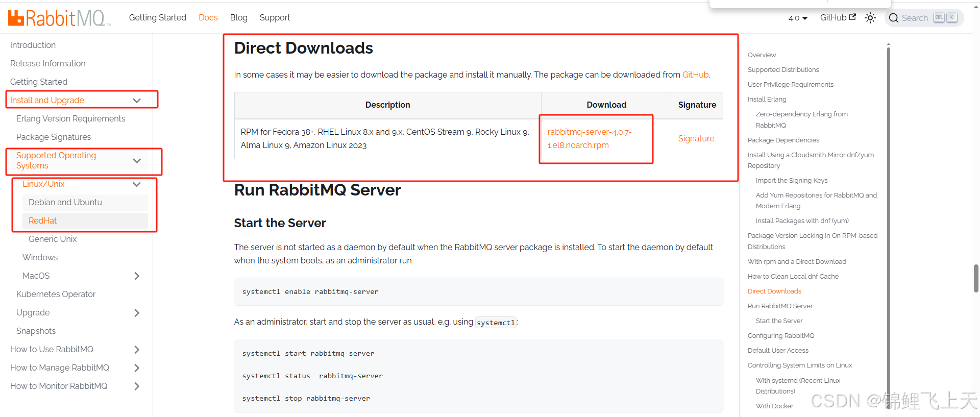Jump to Overview in table of contents
Viewport: 980px width, 417px height.
tap(762, 55)
